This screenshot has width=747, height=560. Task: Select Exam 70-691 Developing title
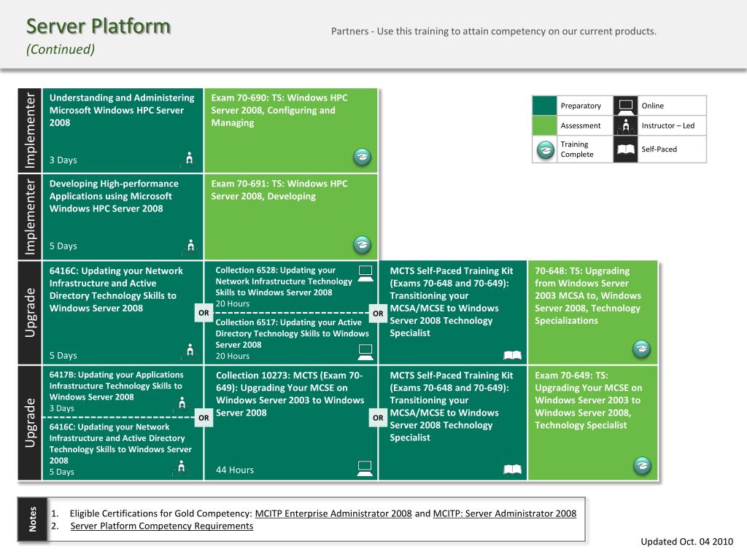(279, 190)
